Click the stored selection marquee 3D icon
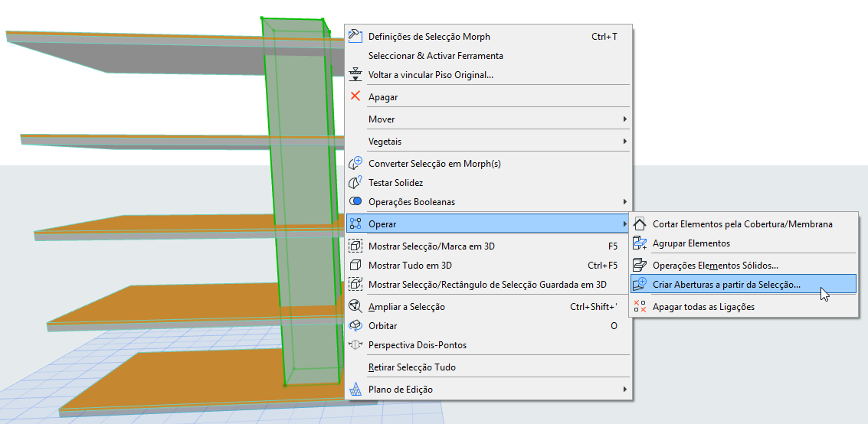 [x=355, y=284]
